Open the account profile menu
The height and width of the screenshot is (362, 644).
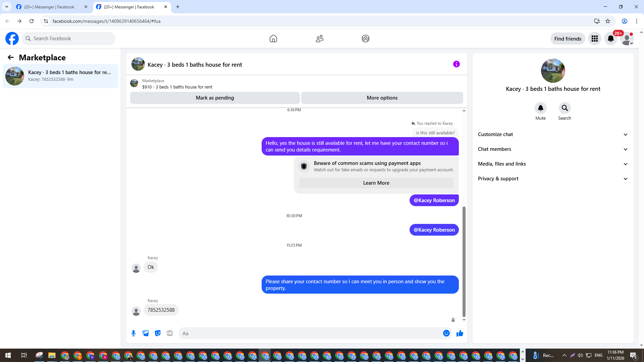pos(627,39)
